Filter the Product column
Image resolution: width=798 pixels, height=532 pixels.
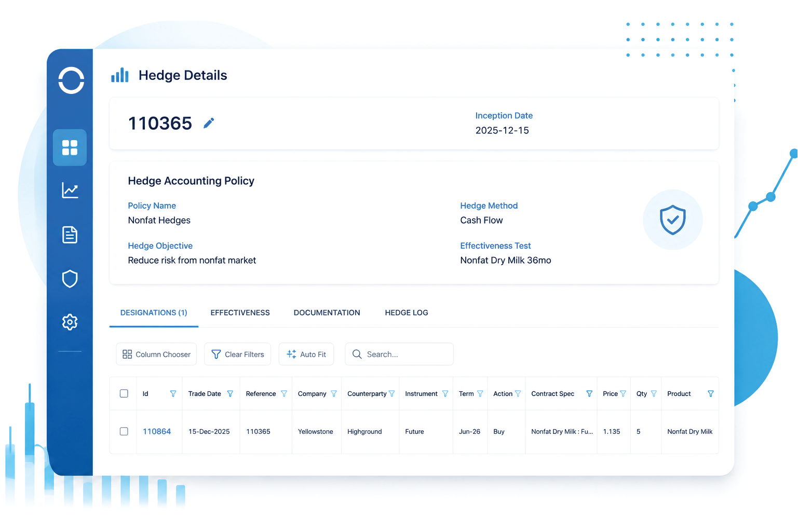pyautogui.click(x=711, y=394)
